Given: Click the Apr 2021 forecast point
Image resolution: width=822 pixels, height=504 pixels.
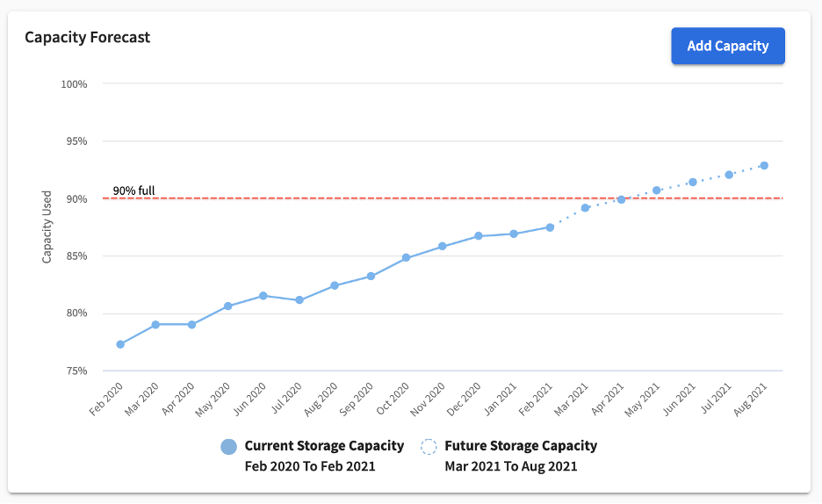Looking at the screenshot, I should [621, 199].
